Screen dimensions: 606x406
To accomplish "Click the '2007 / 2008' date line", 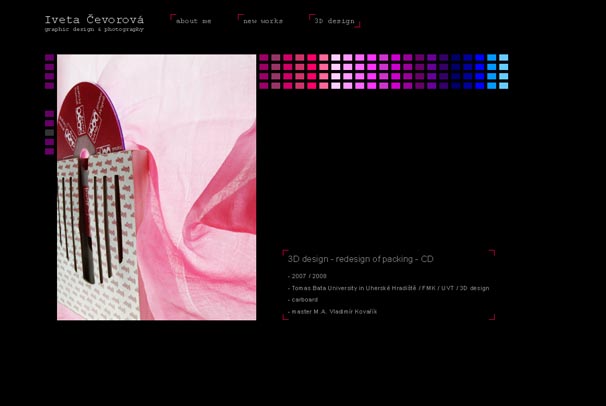I will (x=307, y=275).
